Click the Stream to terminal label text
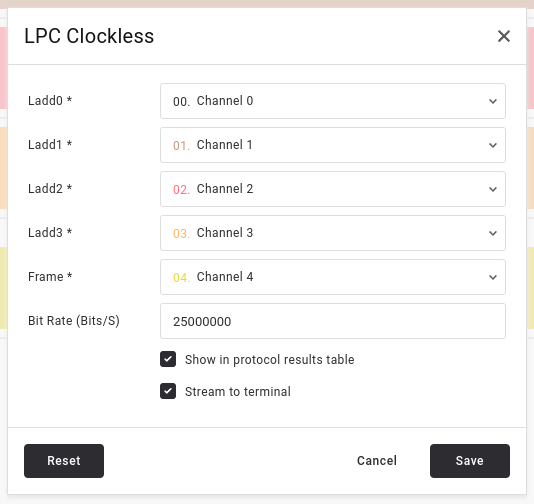Image resolution: width=534 pixels, height=504 pixels. coord(238,392)
